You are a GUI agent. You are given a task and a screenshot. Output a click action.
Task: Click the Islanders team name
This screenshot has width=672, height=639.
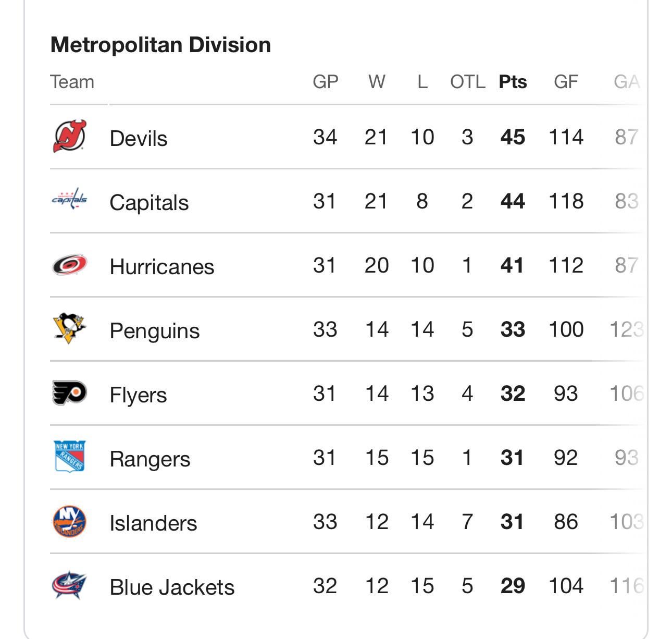pyautogui.click(x=153, y=523)
